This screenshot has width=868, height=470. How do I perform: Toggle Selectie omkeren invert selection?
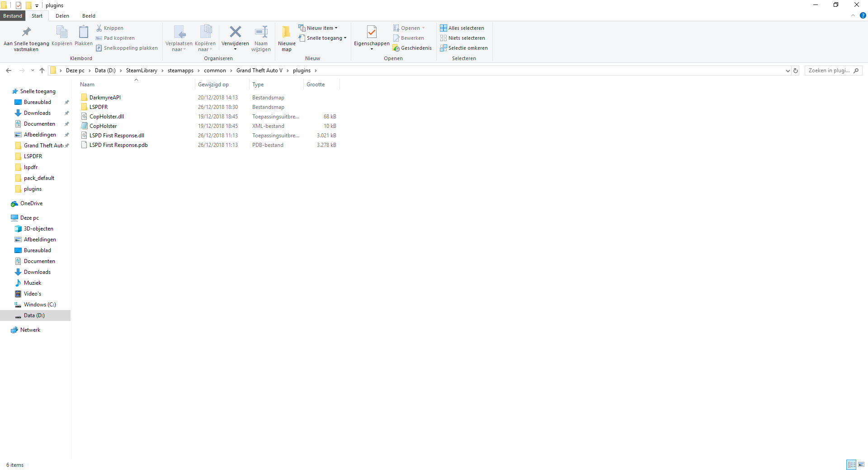(x=464, y=48)
